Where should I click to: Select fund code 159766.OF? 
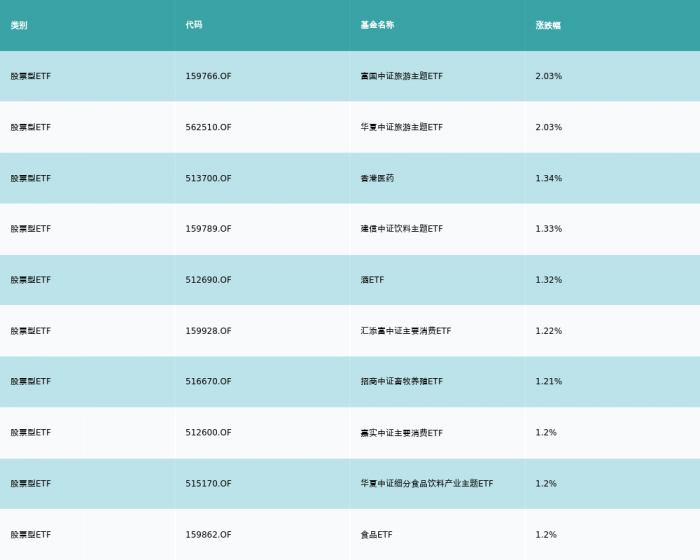208,76
